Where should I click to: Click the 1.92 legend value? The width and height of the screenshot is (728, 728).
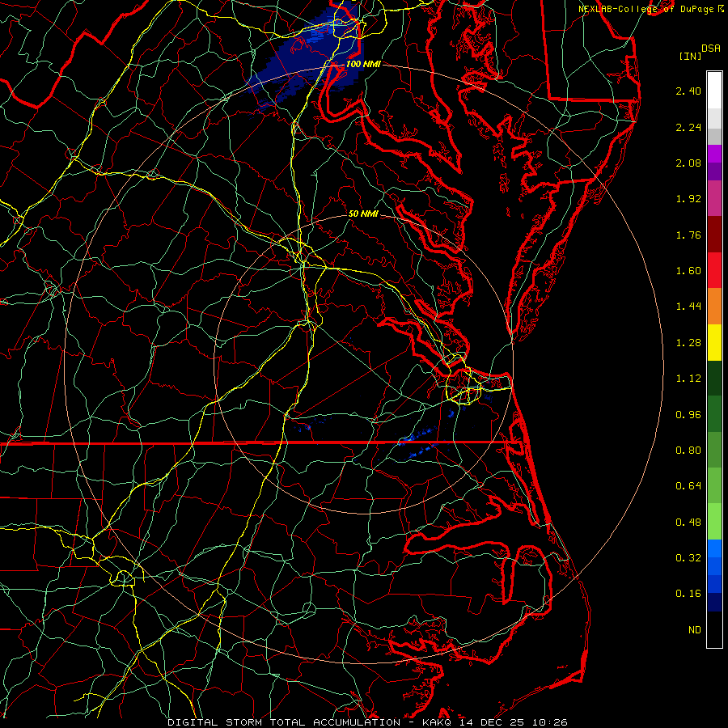tap(688, 199)
